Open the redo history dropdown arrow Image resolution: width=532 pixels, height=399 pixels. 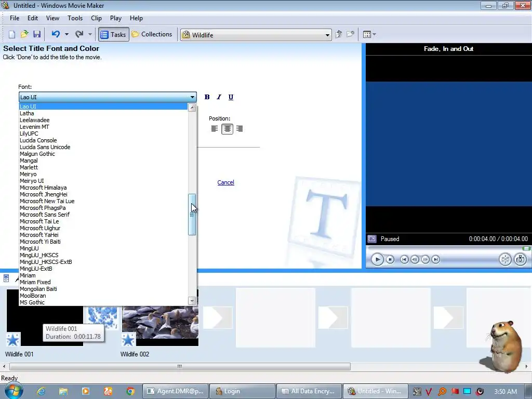(90, 34)
